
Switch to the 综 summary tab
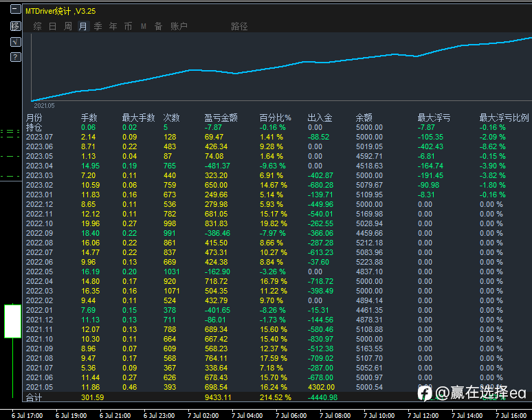37,26
